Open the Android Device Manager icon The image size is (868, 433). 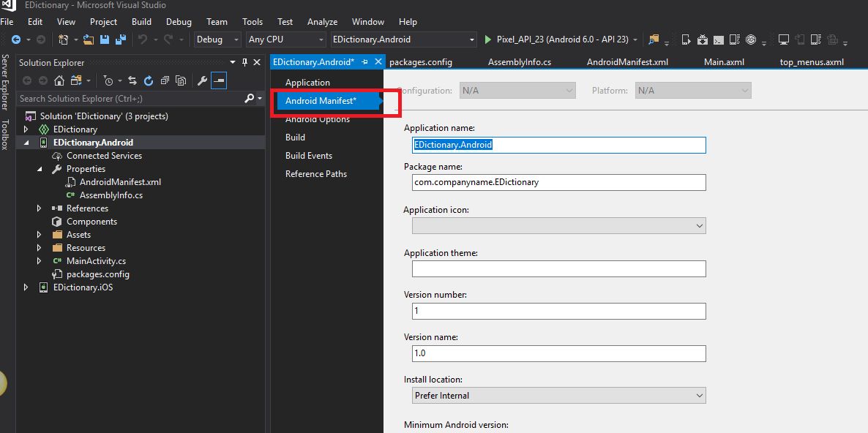[x=686, y=39]
